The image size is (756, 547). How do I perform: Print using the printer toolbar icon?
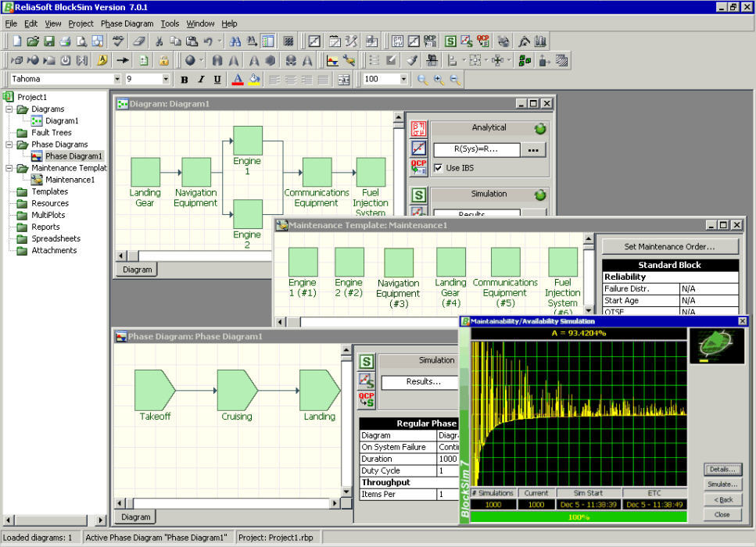click(65, 41)
